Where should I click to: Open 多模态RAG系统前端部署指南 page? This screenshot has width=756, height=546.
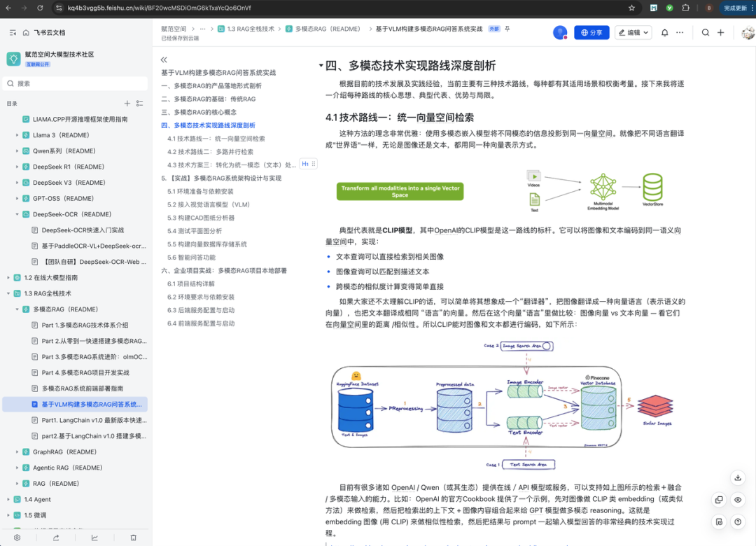coord(82,388)
